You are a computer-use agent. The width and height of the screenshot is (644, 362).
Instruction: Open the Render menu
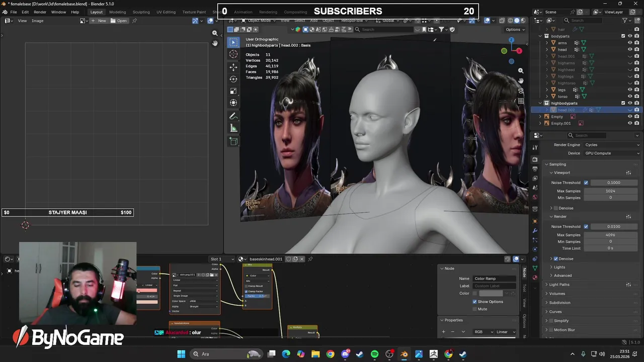(40, 12)
